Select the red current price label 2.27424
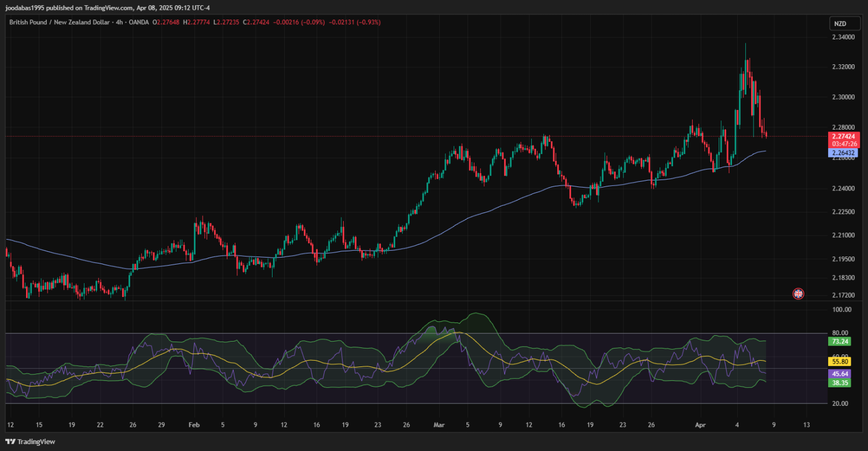 [845, 136]
